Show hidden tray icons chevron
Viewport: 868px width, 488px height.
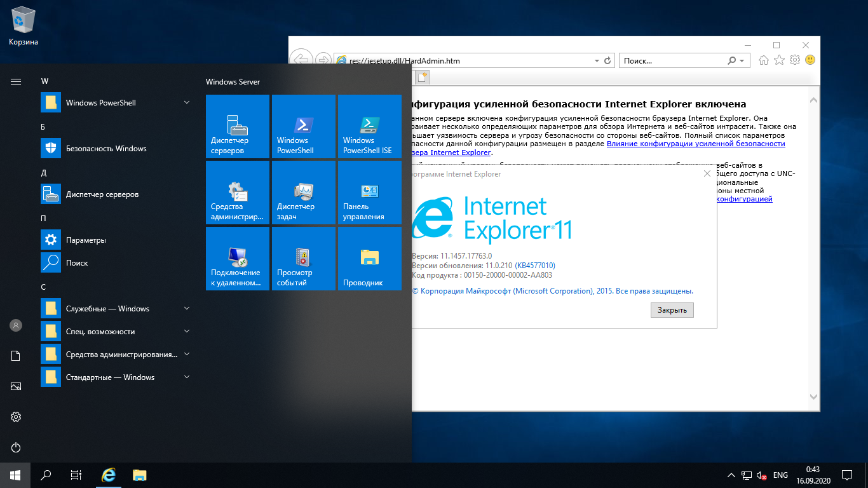(x=731, y=475)
